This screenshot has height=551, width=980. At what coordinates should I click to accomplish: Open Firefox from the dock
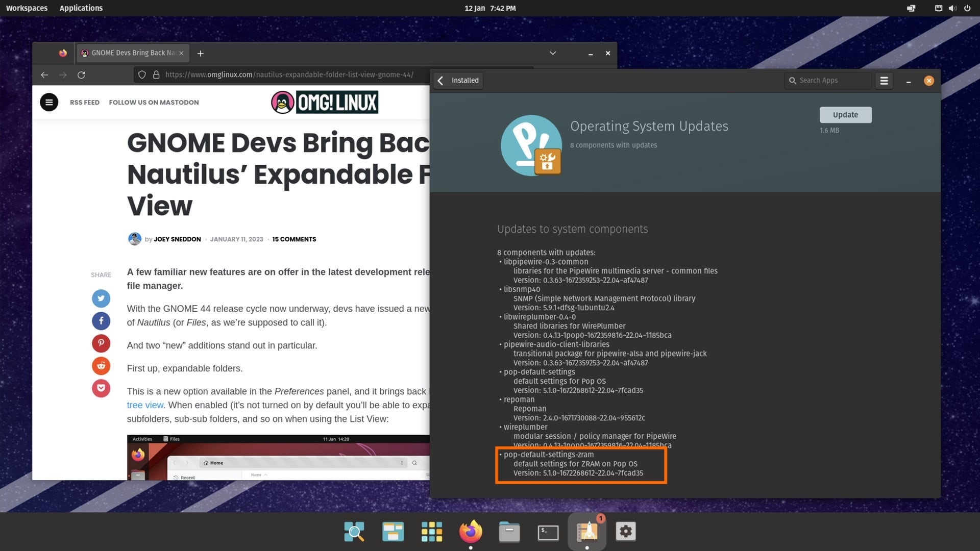pyautogui.click(x=471, y=532)
